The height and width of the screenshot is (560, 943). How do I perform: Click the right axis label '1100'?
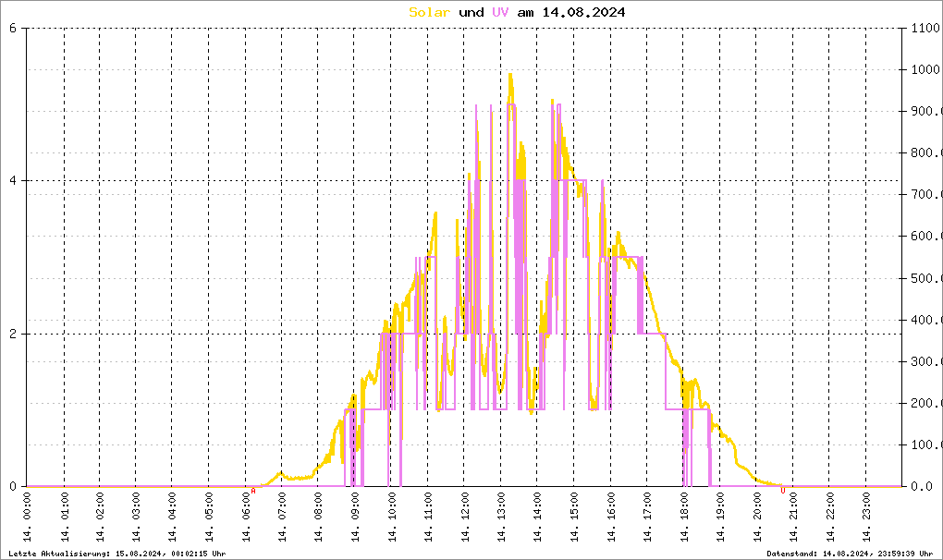(x=926, y=28)
